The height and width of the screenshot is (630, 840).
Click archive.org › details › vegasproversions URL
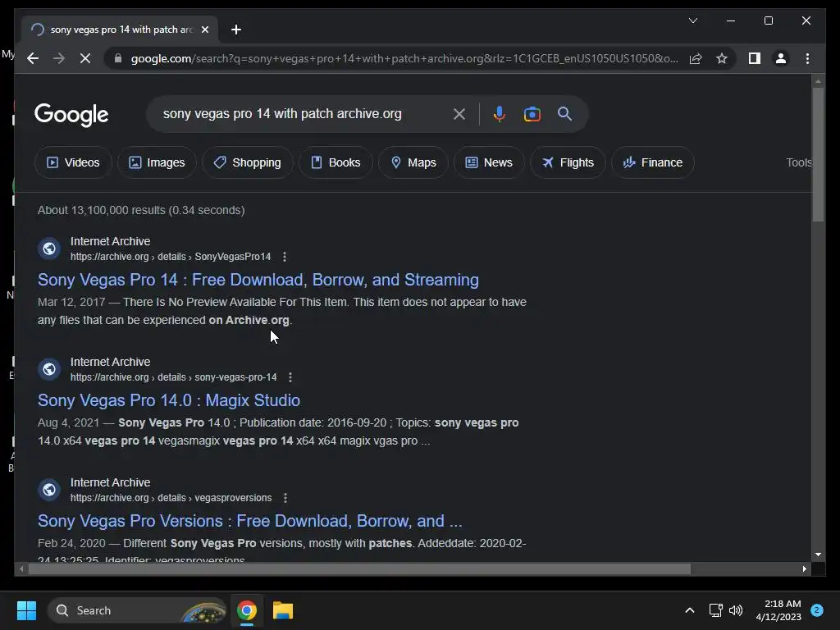click(171, 498)
